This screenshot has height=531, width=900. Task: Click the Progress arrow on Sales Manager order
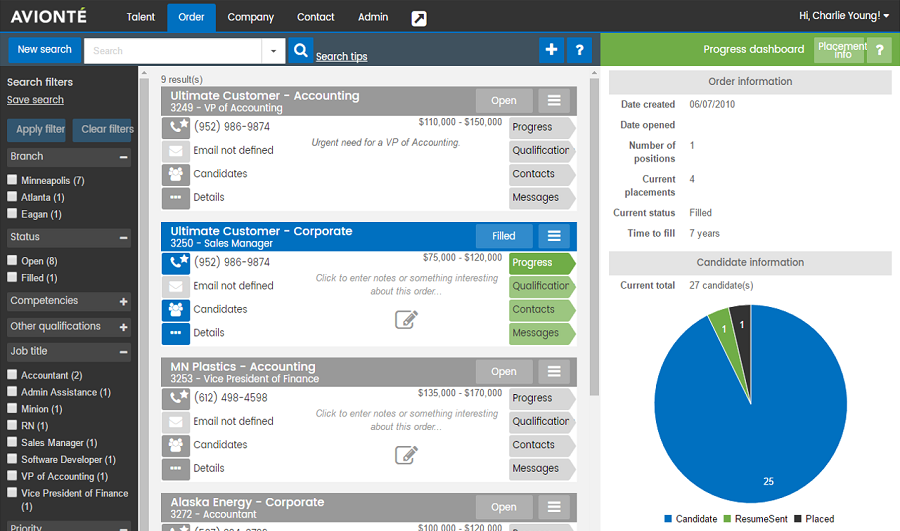pos(542,263)
